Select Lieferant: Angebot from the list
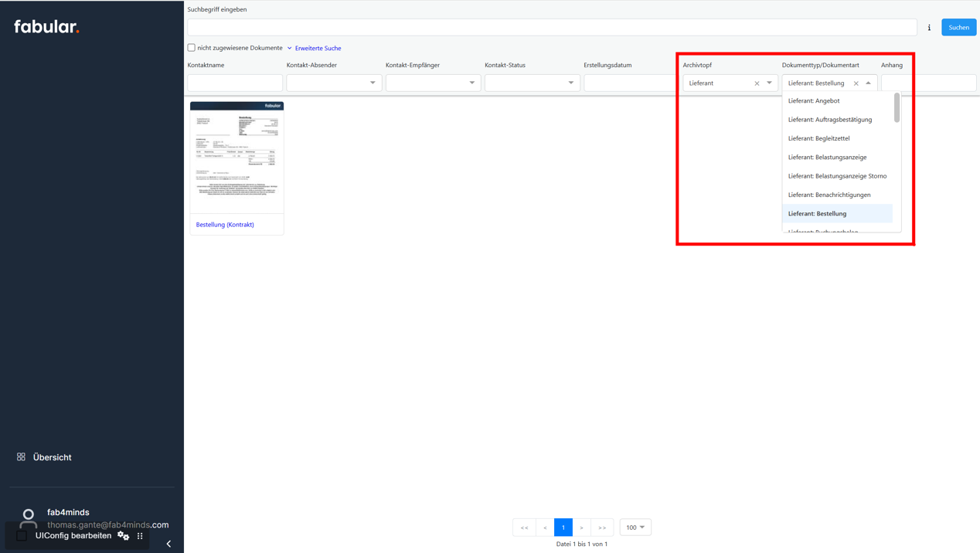 click(815, 100)
